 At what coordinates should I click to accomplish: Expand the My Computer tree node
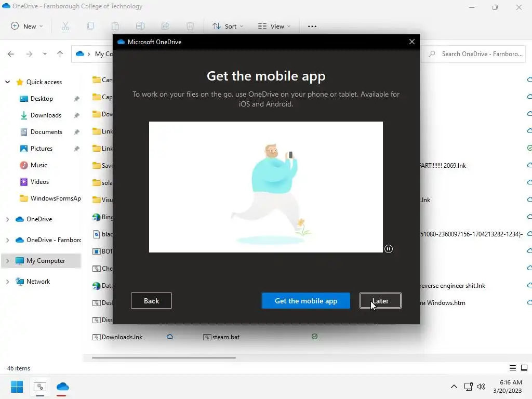click(7, 261)
